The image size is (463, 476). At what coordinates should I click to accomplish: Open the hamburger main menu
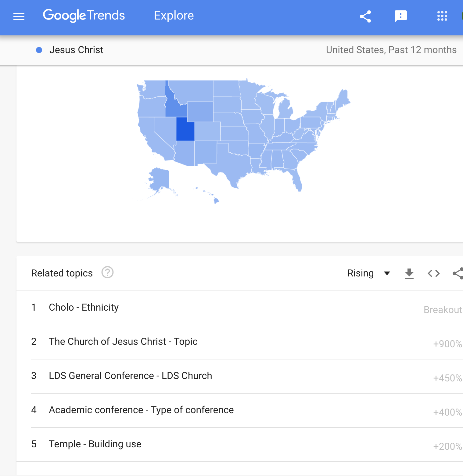coord(19,16)
